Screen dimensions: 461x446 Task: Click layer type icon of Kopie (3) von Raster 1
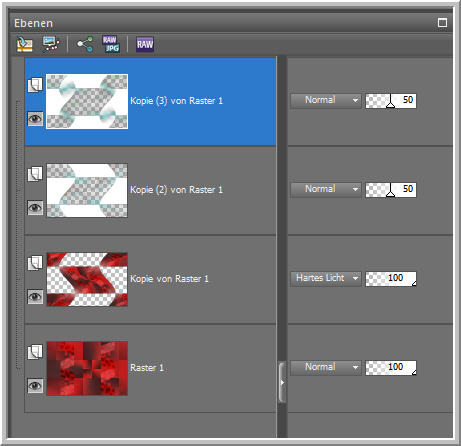35,85
